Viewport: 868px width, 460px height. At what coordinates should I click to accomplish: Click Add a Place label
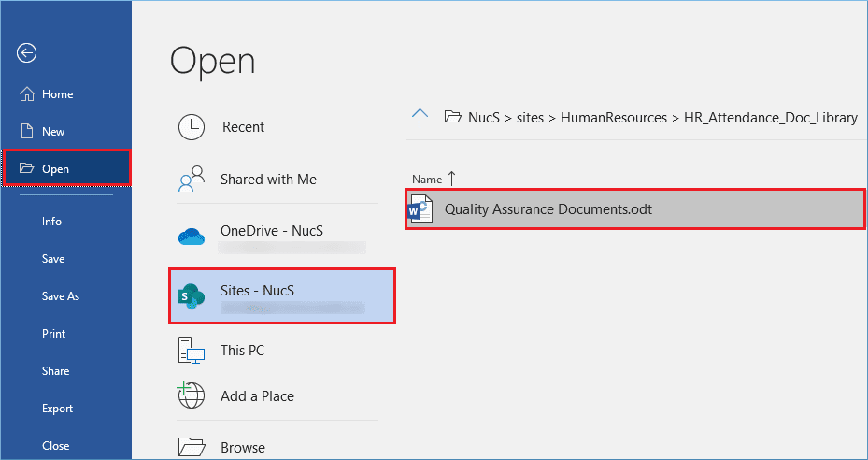click(x=258, y=395)
